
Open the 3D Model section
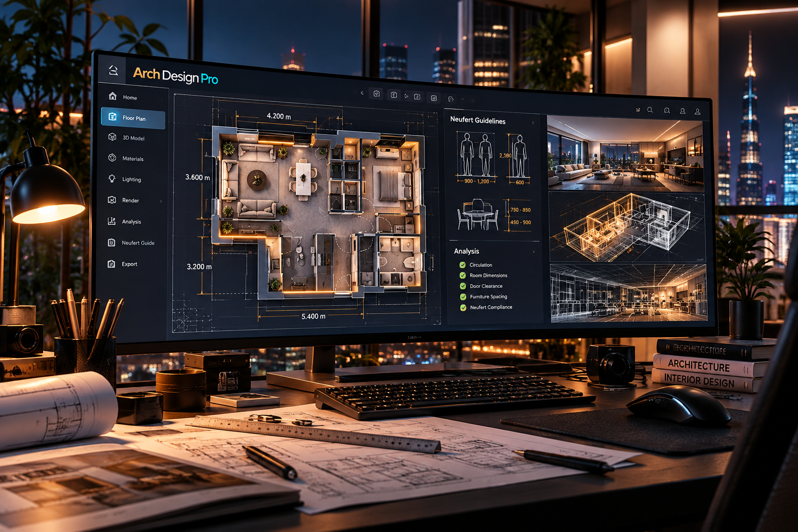click(134, 138)
